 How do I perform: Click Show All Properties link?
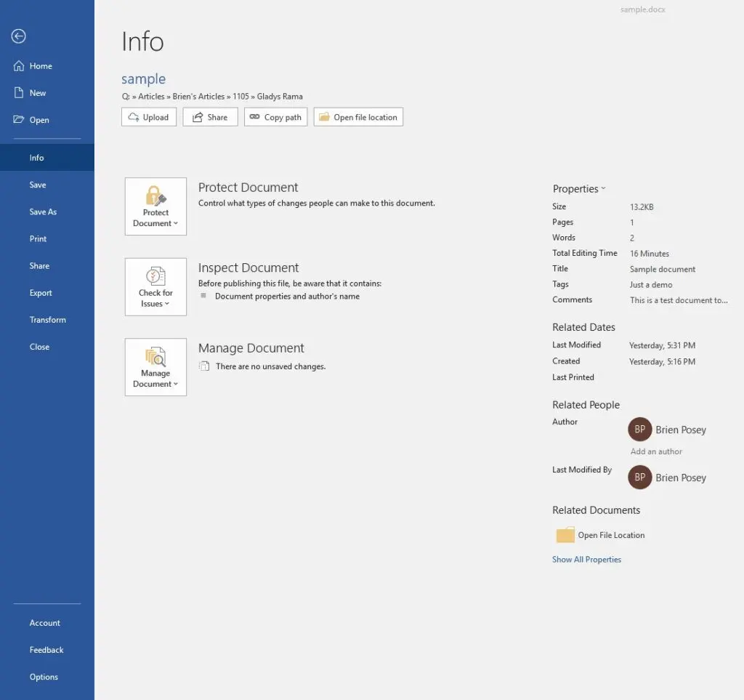(x=586, y=560)
